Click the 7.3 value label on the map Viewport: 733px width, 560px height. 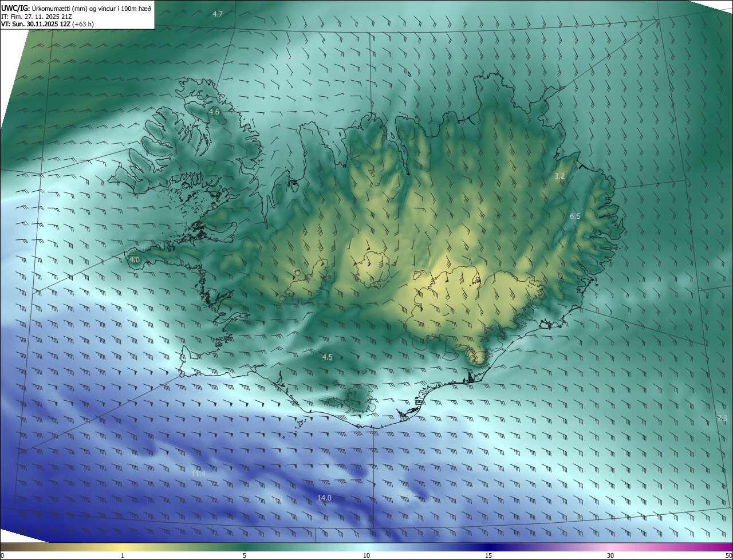pyautogui.click(x=722, y=419)
